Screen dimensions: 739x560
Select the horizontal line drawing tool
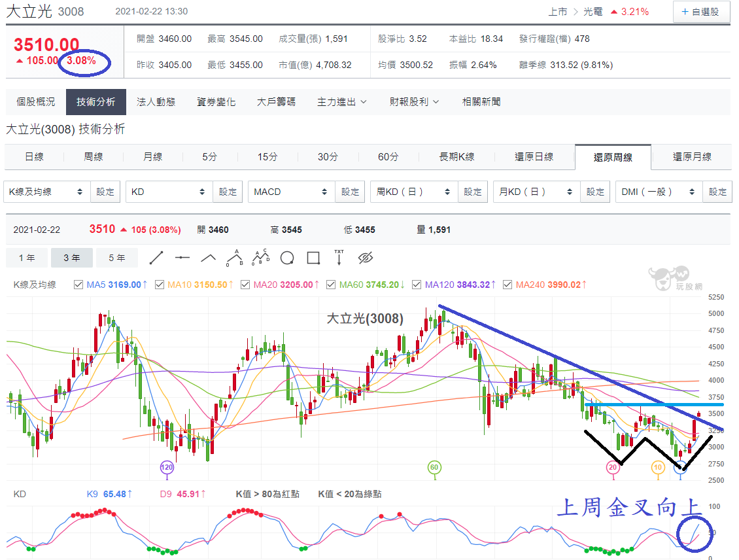tap(182, 258)
